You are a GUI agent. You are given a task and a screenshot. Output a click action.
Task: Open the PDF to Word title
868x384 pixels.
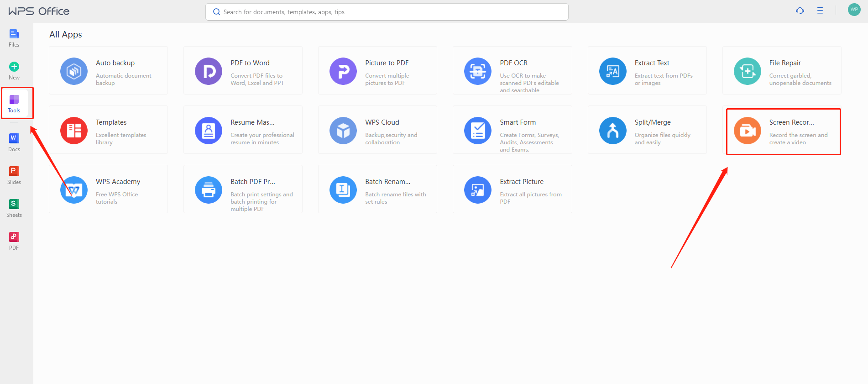pyautogui.click(x=250, y=63)
